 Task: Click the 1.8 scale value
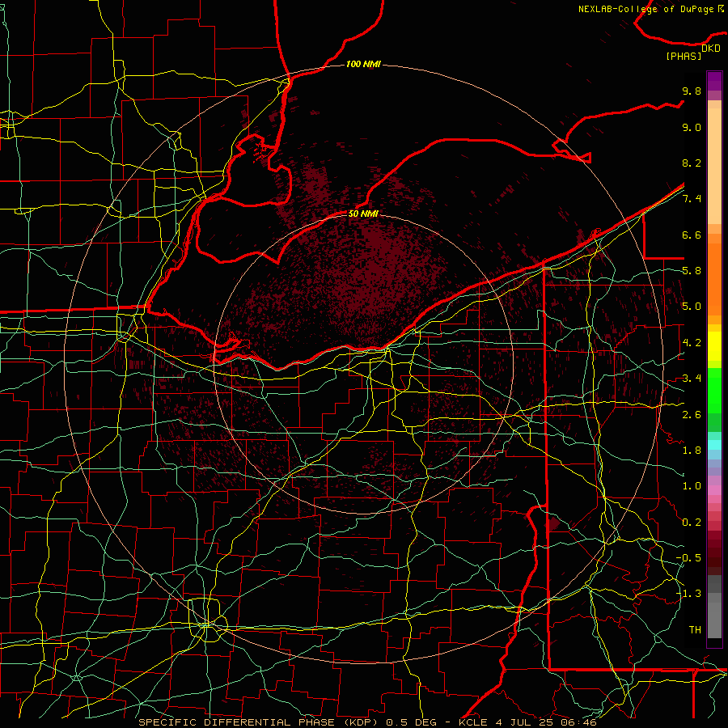pyautogui.click(x=692, y=451)
